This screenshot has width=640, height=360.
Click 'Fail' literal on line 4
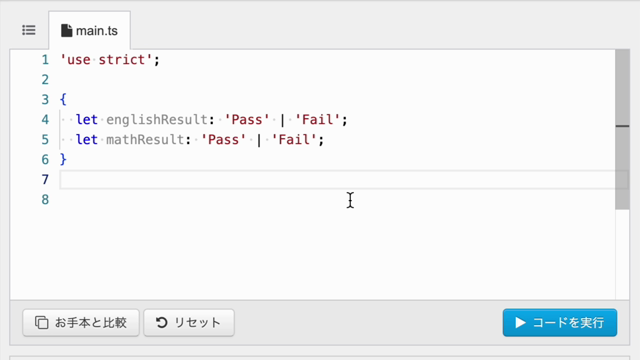(x=318, y=120)
